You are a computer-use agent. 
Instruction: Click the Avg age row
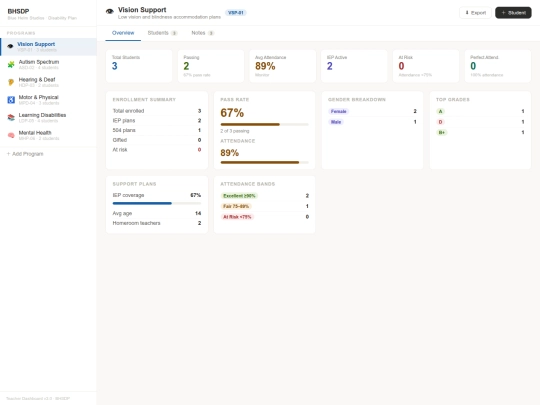(157, 213)
